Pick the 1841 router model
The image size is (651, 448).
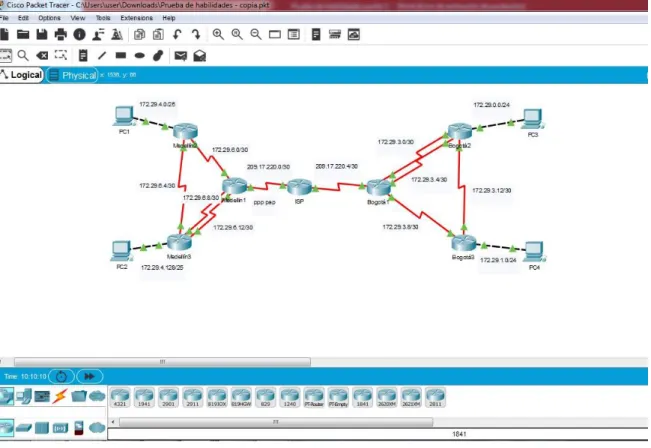click(x=362, y=397)
